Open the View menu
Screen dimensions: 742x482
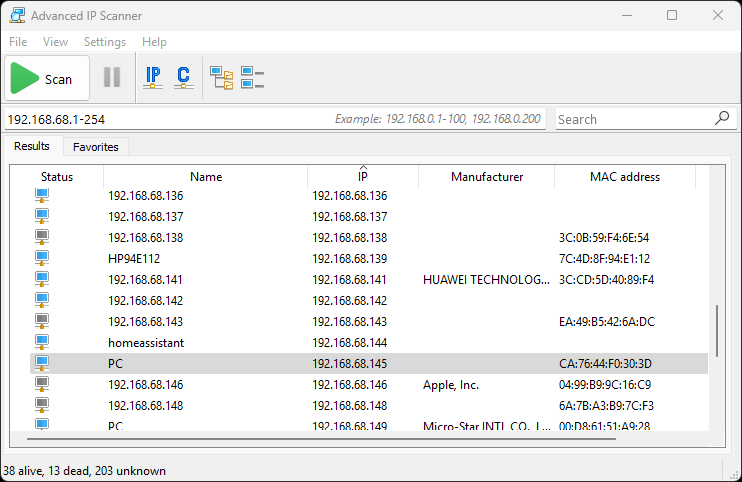[x=56, y=42]
